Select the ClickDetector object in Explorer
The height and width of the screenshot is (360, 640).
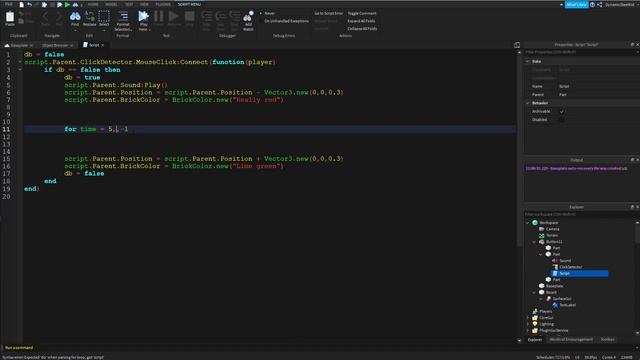click(567, 267)
